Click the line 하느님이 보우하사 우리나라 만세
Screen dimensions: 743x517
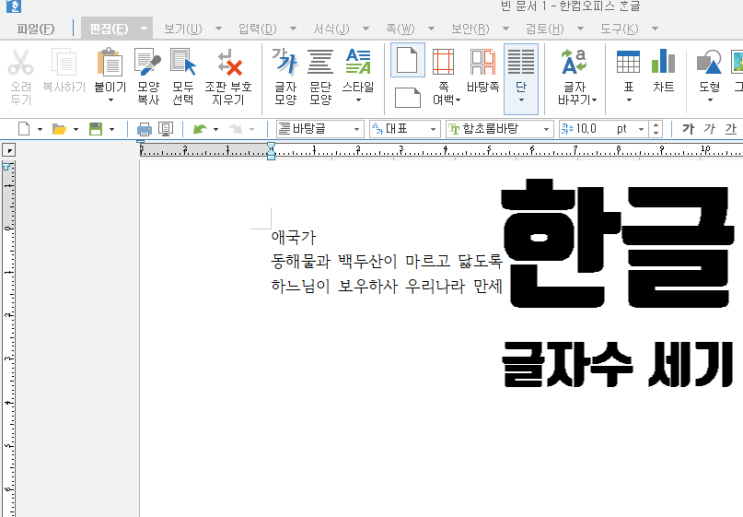coord(386,286)
